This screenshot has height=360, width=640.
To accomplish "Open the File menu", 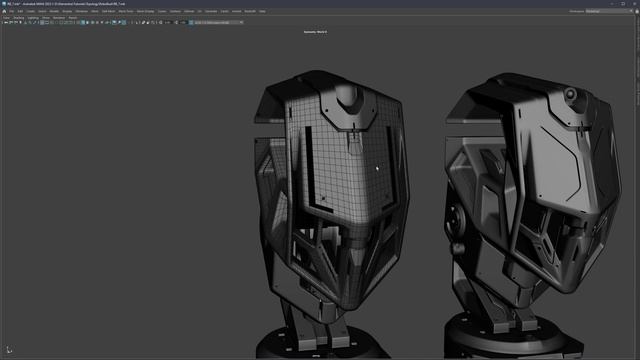I will [x=11, y=11].
